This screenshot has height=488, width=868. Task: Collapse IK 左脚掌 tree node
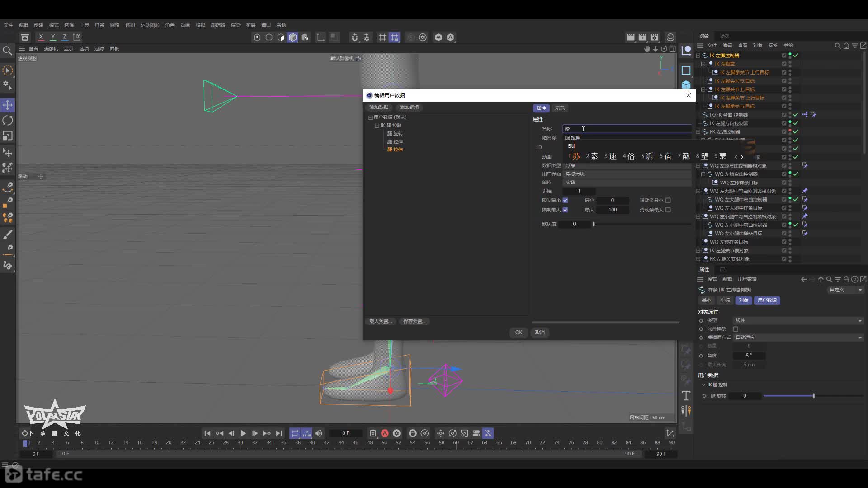click(703, 64)
